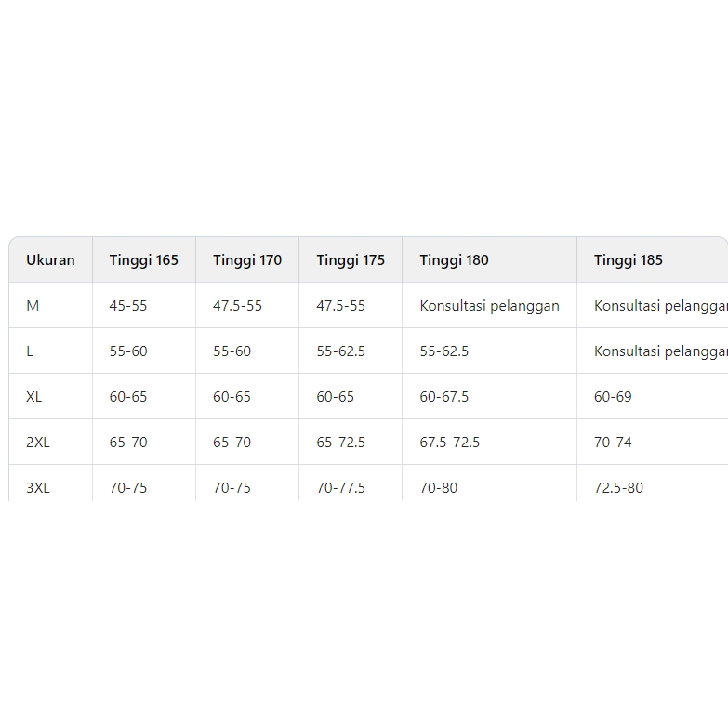Select the L size row label
This screenshot has width=728, height=728.
tap(30, 351)
